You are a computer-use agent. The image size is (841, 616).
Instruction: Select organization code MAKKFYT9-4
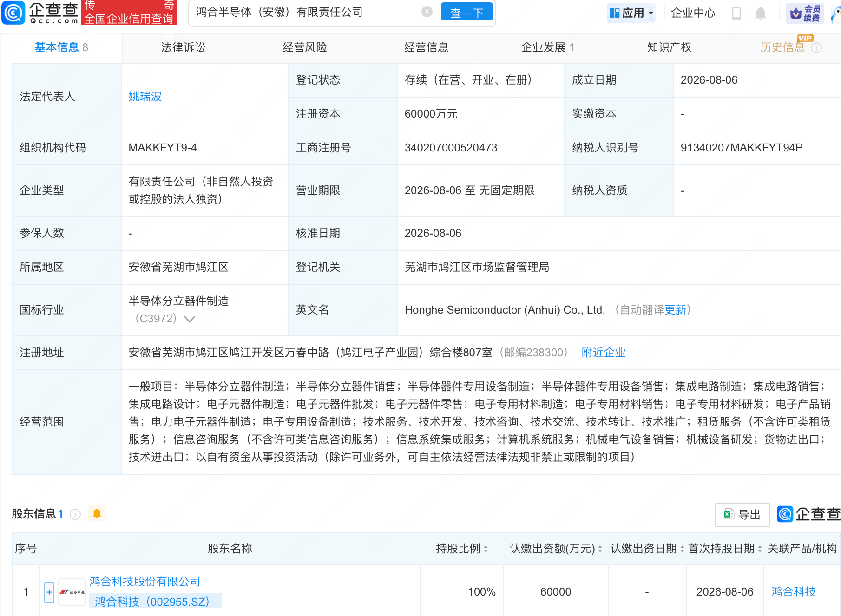pyautogui.click(x=163, y=148)
